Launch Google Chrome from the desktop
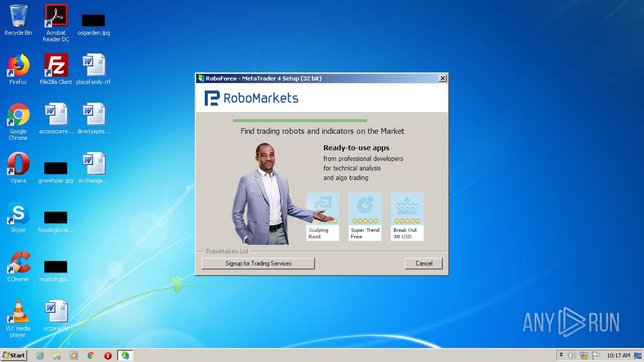Screen dimensions: 644x362 click(18, 122)
